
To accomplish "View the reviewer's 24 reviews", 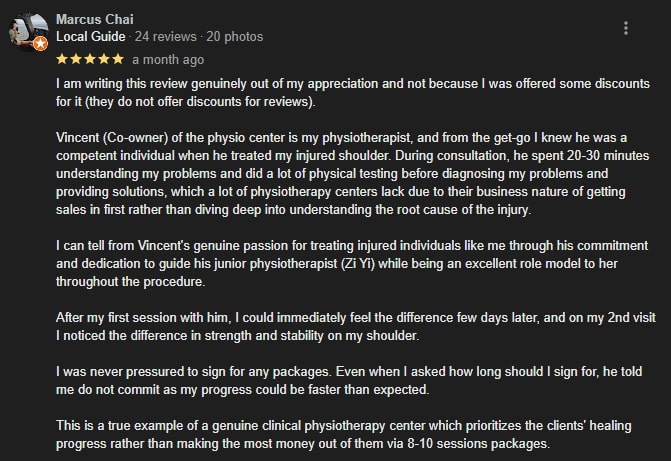I will pos(166,37).
